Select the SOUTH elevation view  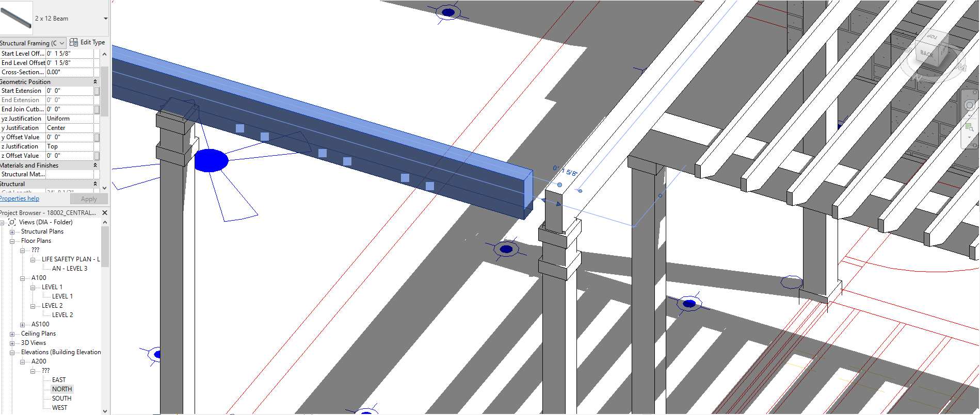pos(62,399)
